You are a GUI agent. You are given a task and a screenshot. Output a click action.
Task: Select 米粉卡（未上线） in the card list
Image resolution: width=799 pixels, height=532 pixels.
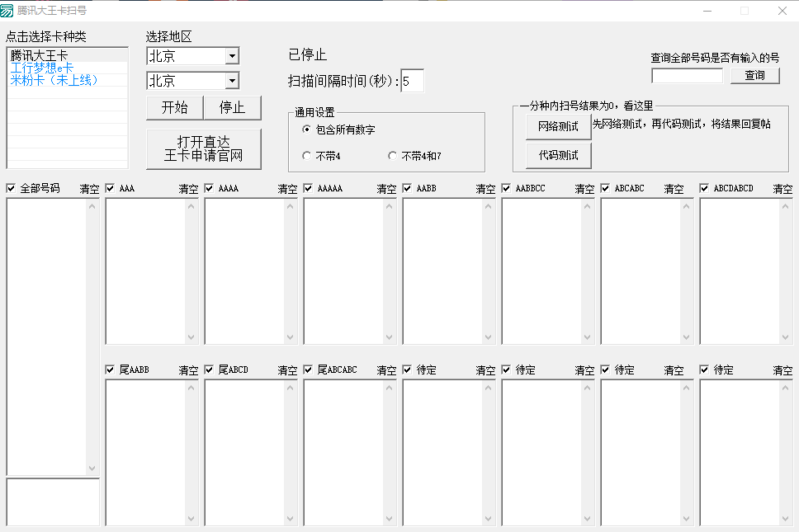(x=67, y=80)
